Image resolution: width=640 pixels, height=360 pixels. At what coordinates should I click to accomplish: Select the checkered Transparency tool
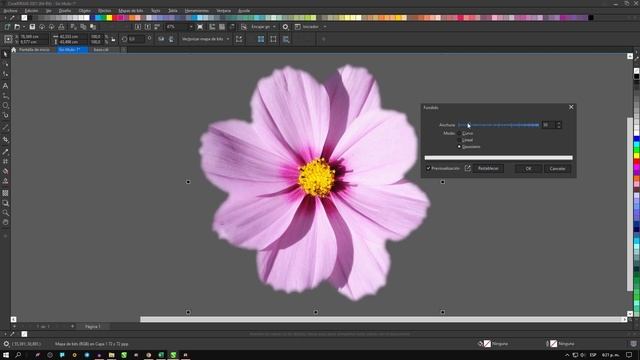[5, 193]
